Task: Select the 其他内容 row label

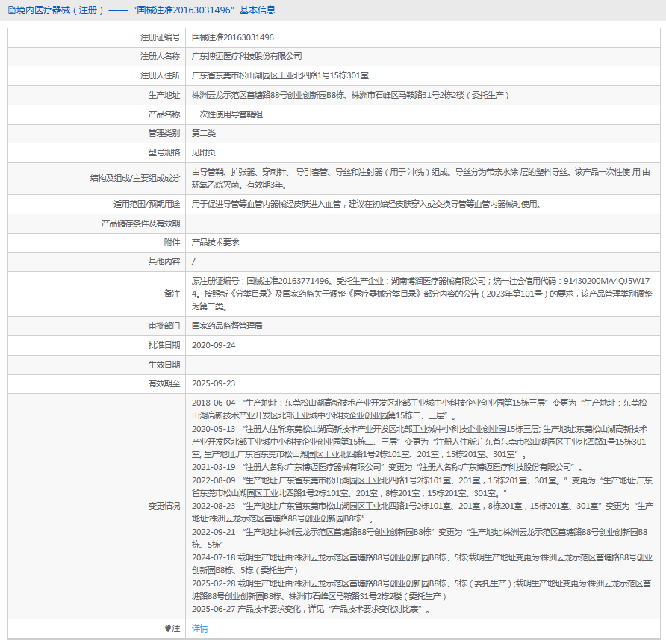Action: (164, 261)
